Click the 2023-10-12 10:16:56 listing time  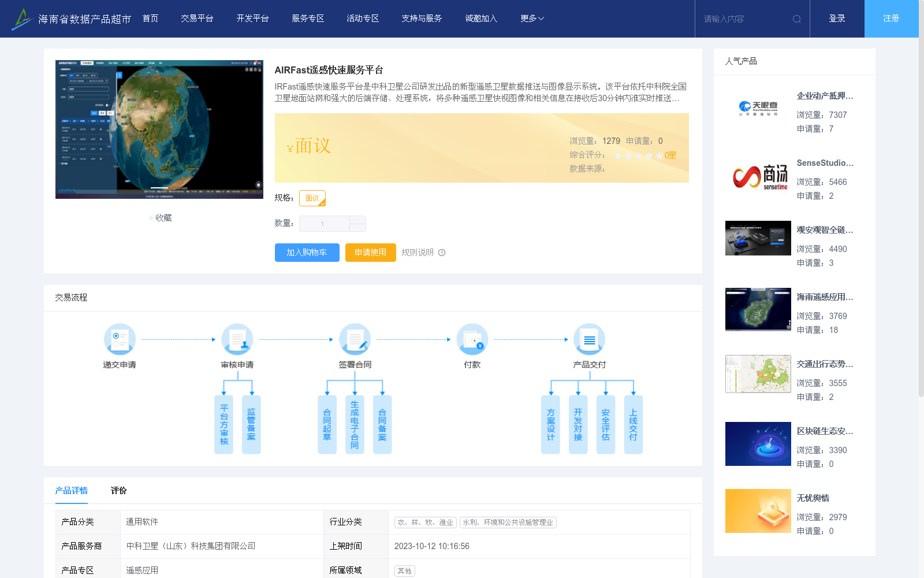click(x=432, y=546)
